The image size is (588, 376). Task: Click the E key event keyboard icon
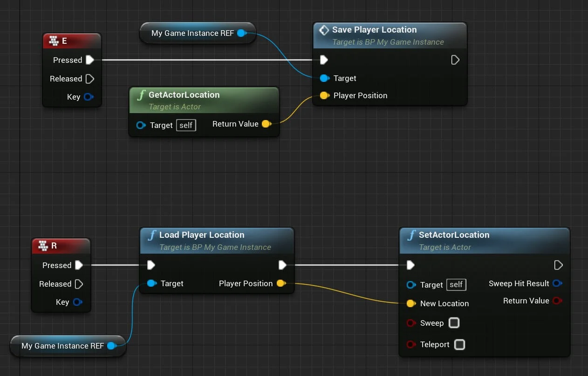point(54,40)
